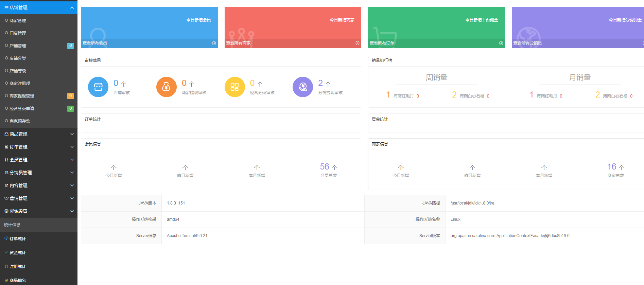This screenshot has width=644, height=285.
Task: Open 店铺分类 menu item
Action: tap(18, 58)
